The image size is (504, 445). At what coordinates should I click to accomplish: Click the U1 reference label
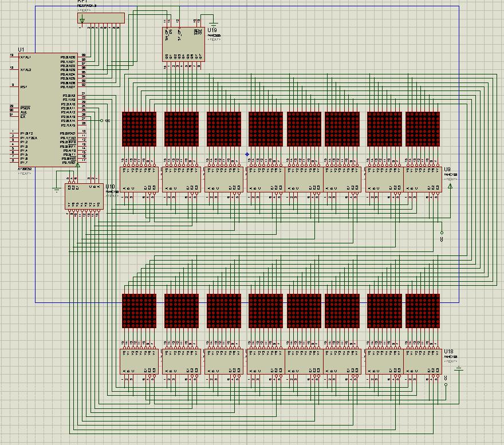click(21, 49)
